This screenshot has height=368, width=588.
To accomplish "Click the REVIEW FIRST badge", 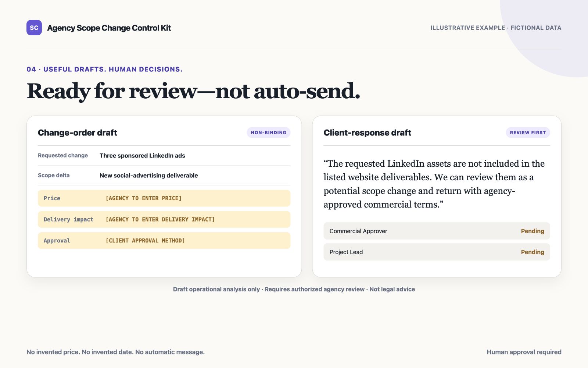I will click(528, 132).
